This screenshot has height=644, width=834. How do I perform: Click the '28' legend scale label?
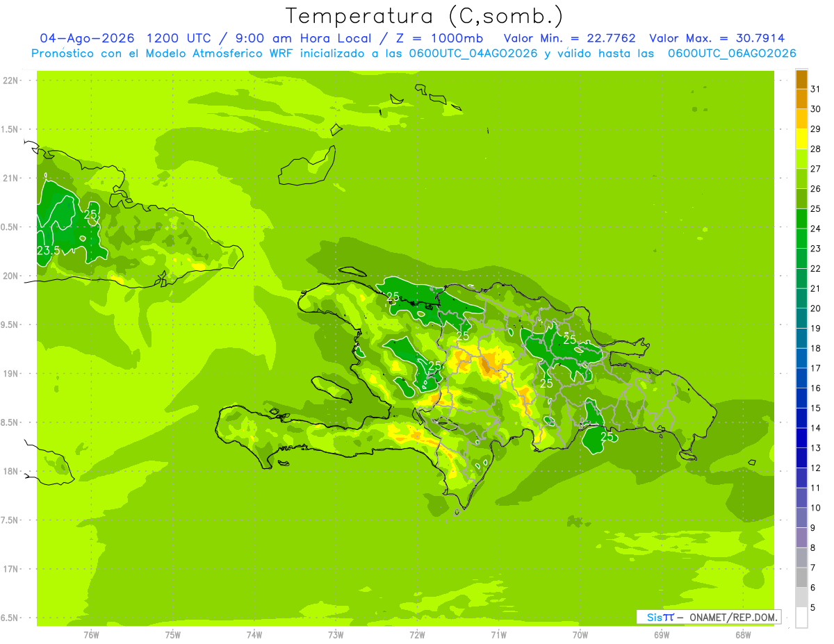point(815,149)
